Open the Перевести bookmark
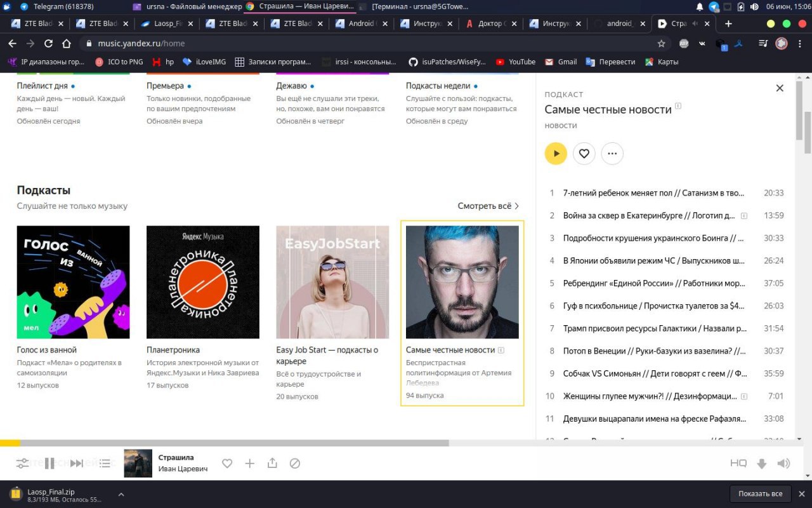The height and width of the screenshot is (508, 812). pos(610,62)
